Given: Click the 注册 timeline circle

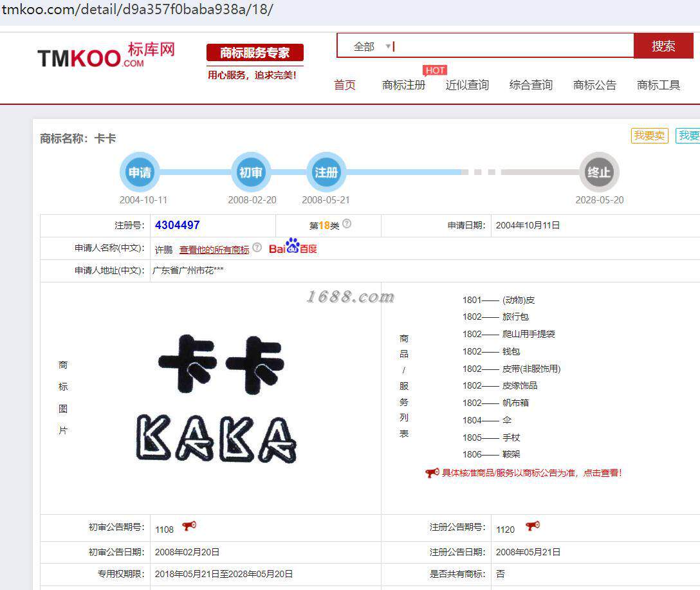Looking at the screenshot, I should 326,172.
